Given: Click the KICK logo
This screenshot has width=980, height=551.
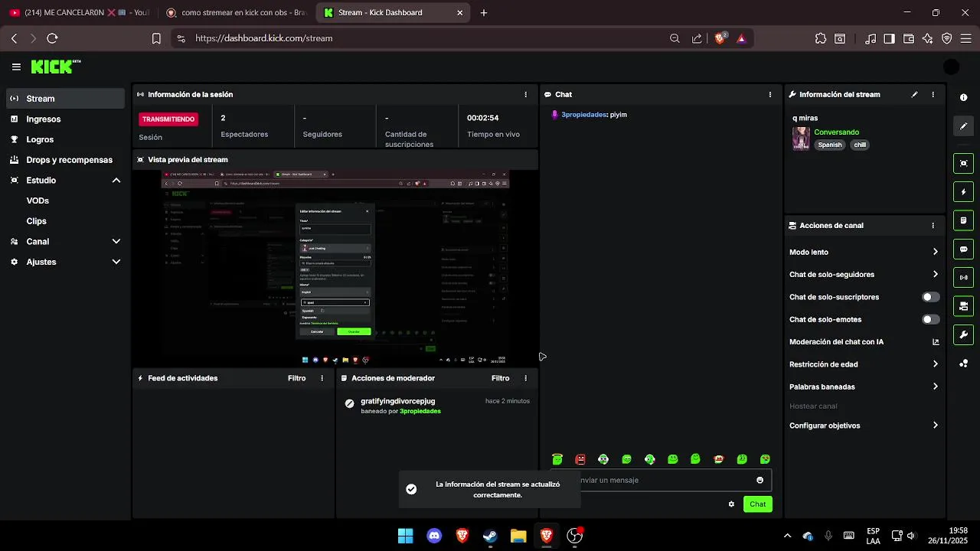Looking at the screenshot, I should [x=56, y=67].
